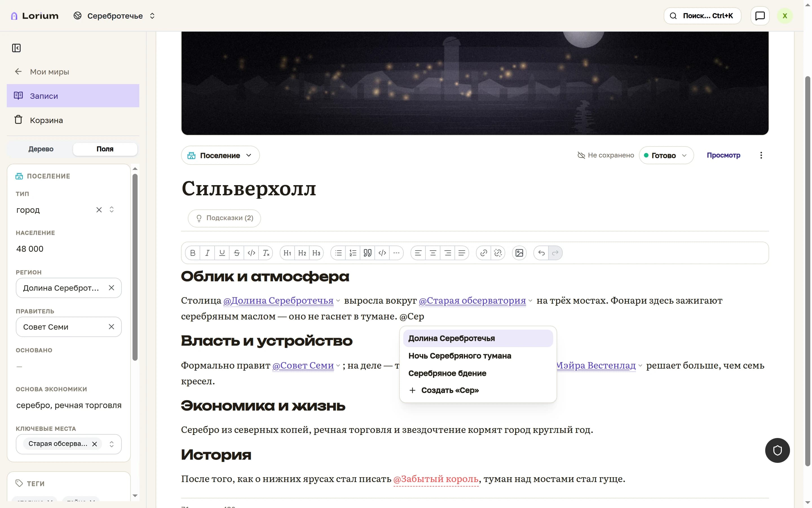
Task: Insert a numbered list
Action: [353, 253]
